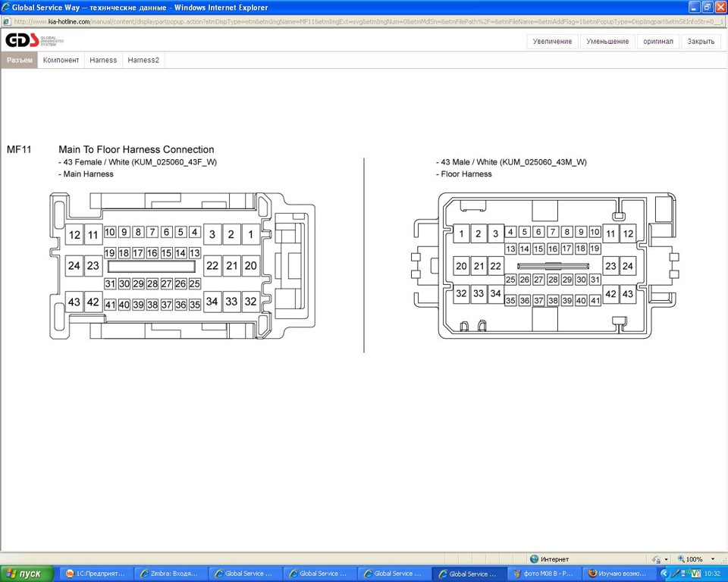Click pin 12 on the Main Harness connector
This screenshot has width=728, height=582.
(x=74, y=234)
